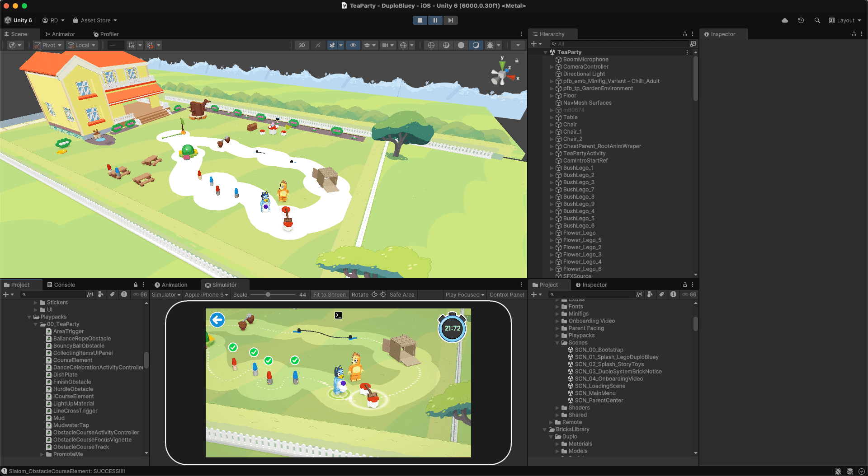The width and height of the screenshot is (868, 476).
Task: Open the Undo History clock icon
Action: [x=801, y=20]
